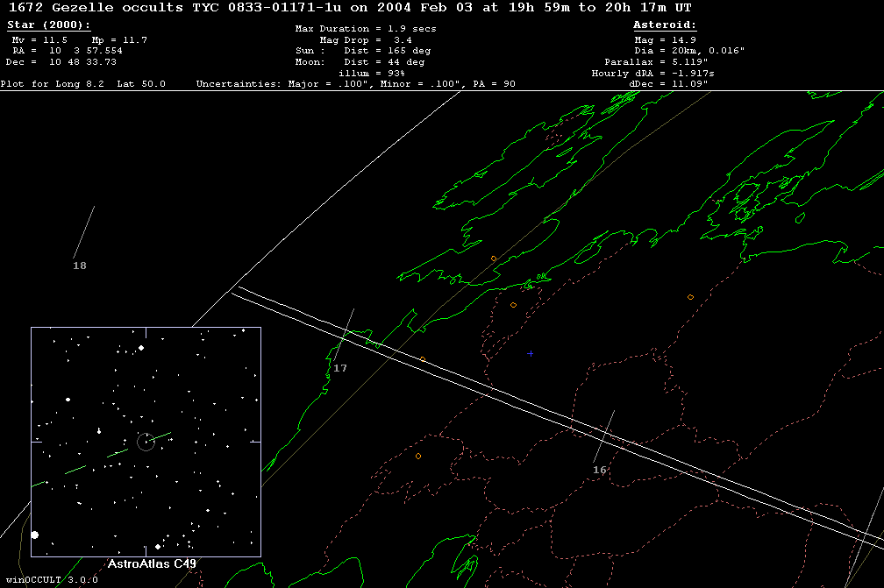The image size is (884, 588).
Task: Click the orange city circle on the occultation path
Action: click(423, 359)
